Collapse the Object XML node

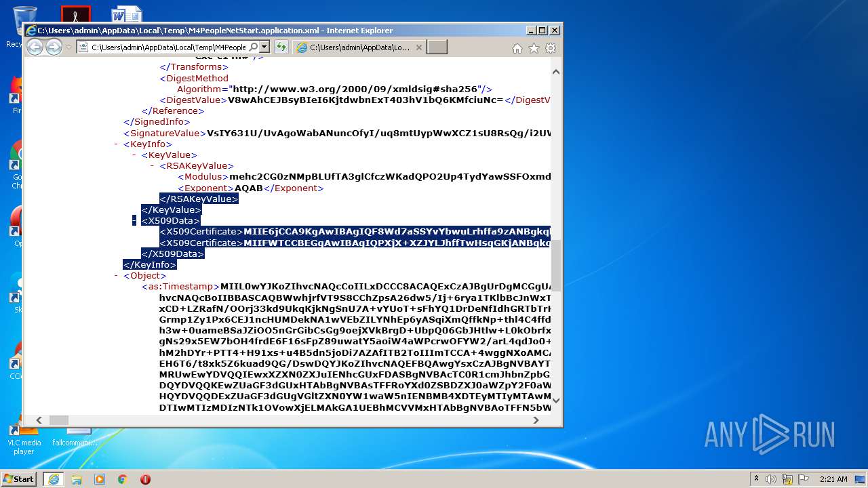coord(117,276)
